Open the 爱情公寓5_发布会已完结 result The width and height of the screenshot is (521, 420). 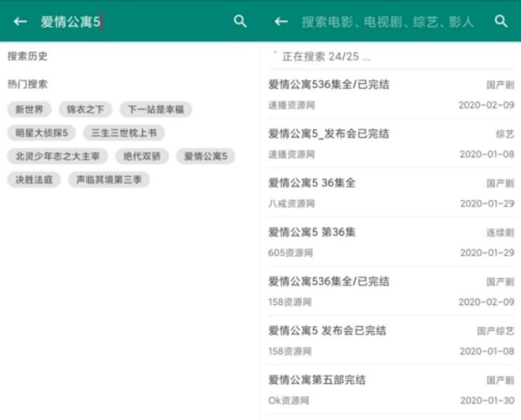[x=391, y=144]
